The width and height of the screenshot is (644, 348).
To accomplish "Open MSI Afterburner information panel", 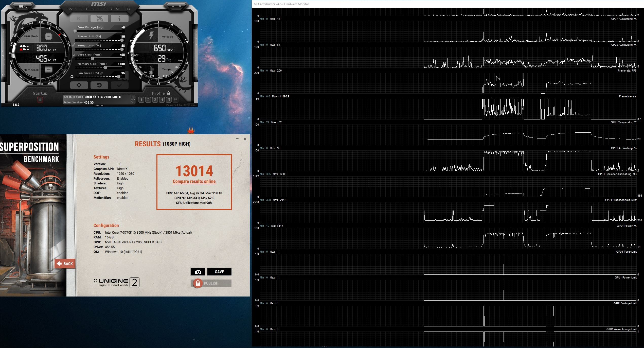I will coord(119,19).
